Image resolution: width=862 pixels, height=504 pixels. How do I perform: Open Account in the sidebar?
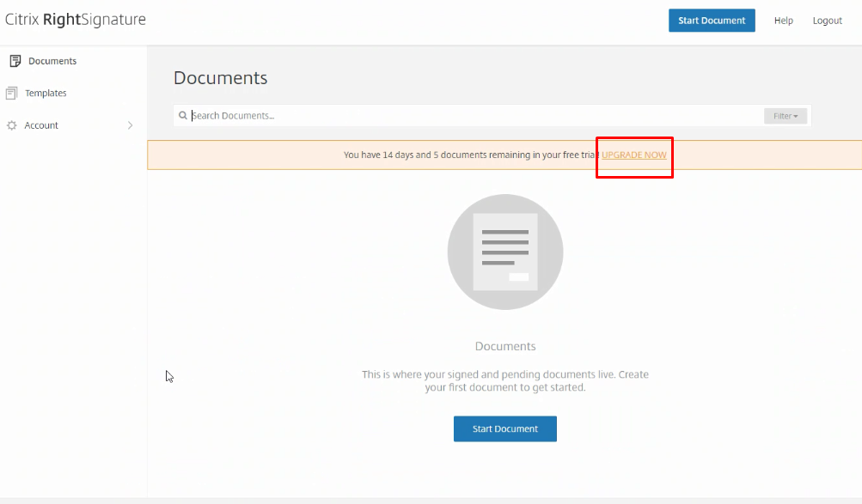[x=41, y=125]
